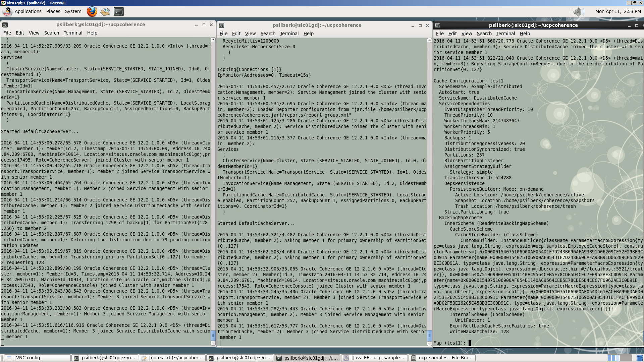Open the System menu
This screenshot has height=362, width=644.
click(x=73, y=11)
